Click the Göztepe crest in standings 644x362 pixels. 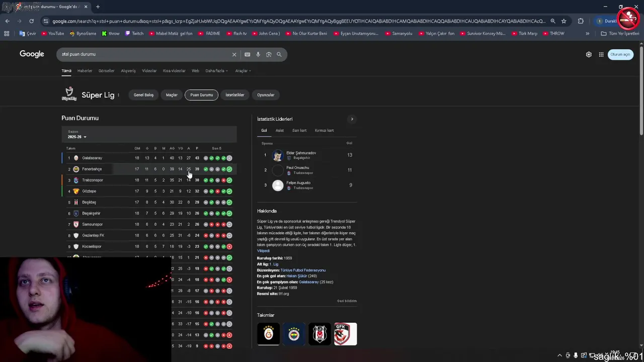click(76, 191)
